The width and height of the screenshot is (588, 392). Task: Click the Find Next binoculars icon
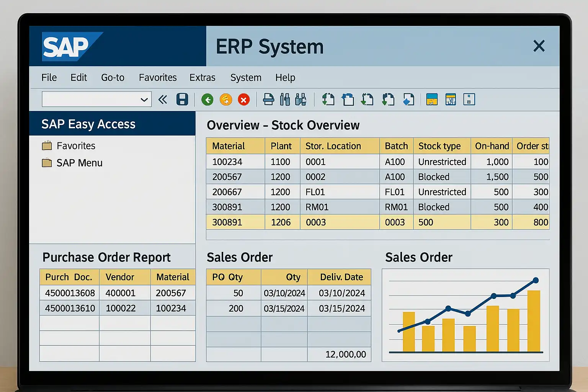point(301,100)
